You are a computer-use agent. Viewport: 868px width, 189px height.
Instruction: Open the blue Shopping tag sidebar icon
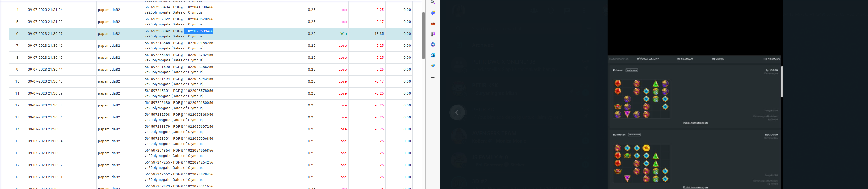(433, 13)
